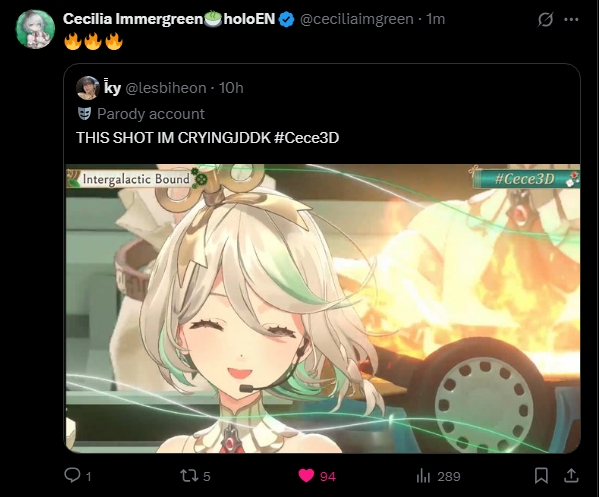Click the Parody account label

pos(151,114)
